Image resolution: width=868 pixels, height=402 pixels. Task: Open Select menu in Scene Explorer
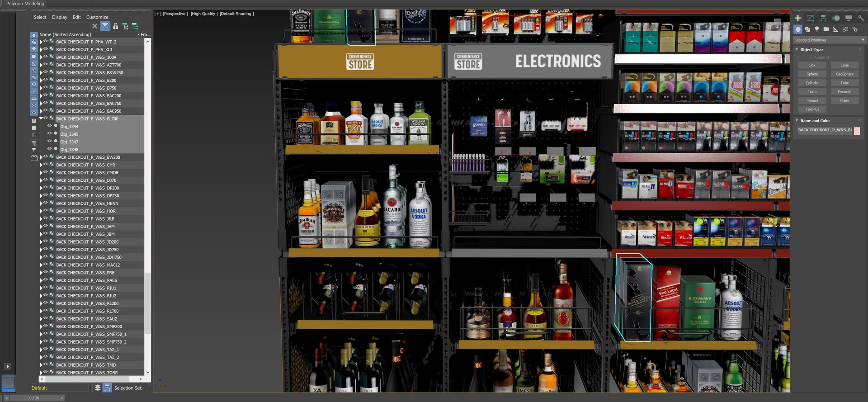(40, 17)
